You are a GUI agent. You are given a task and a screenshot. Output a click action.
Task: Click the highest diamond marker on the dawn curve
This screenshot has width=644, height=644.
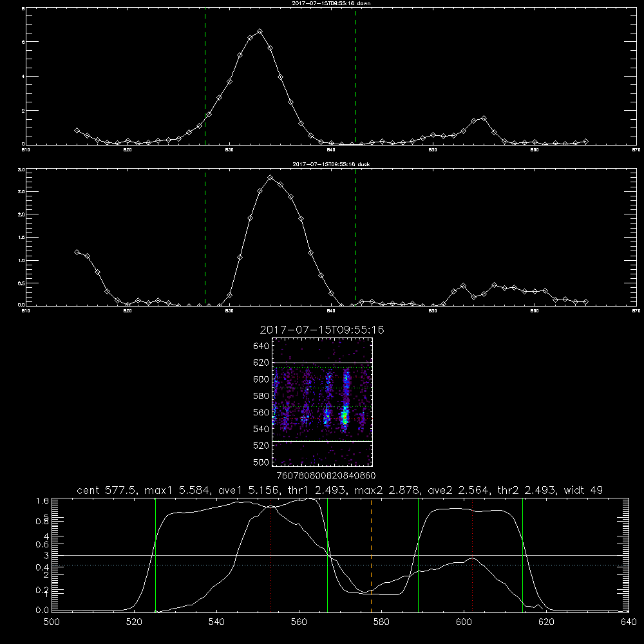click(260, 31)
